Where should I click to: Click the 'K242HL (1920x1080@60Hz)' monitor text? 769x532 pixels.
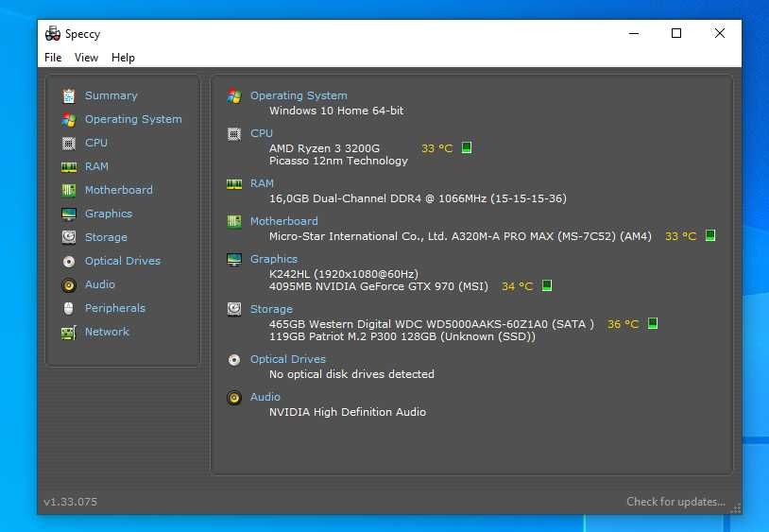coord(344,274)
